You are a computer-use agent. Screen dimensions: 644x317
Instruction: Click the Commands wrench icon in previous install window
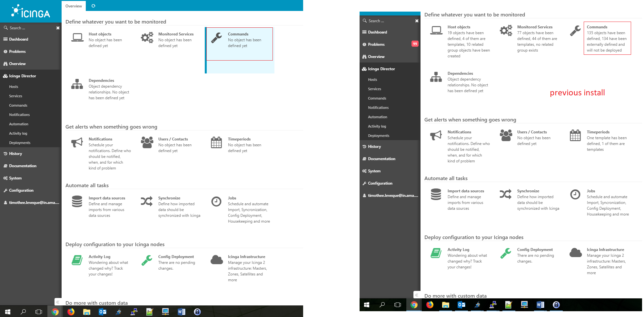coord(575,31)
